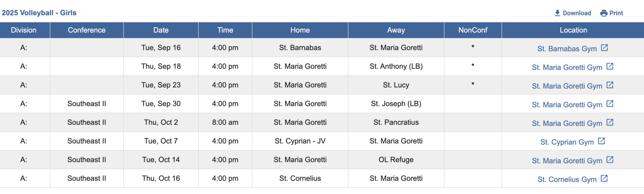Open St. Maria Goretti Gym link, Oct 2 row
The width and height of the screenshot is (644, 194).
coord(567,123)
